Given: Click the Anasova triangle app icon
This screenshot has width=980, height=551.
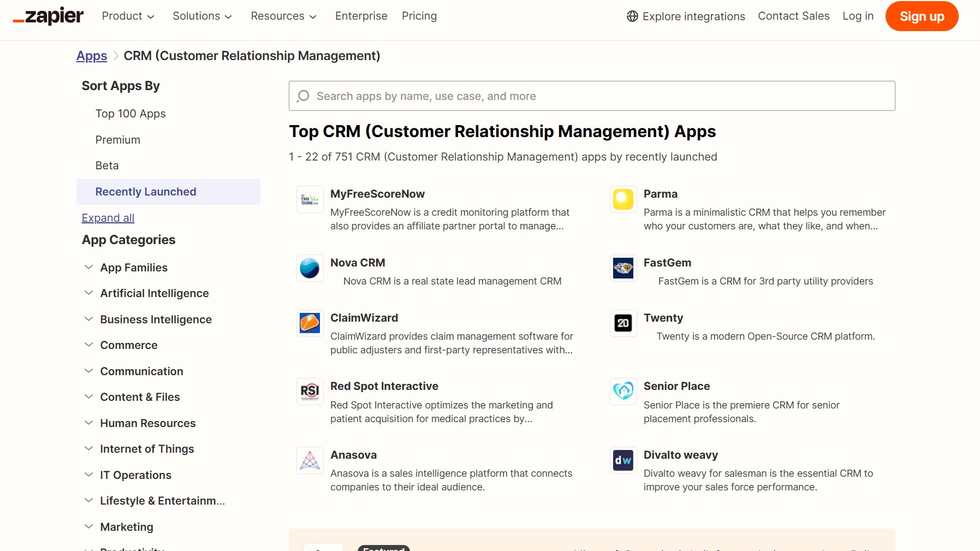Looking at the screenshot, I should coord(310,460).
